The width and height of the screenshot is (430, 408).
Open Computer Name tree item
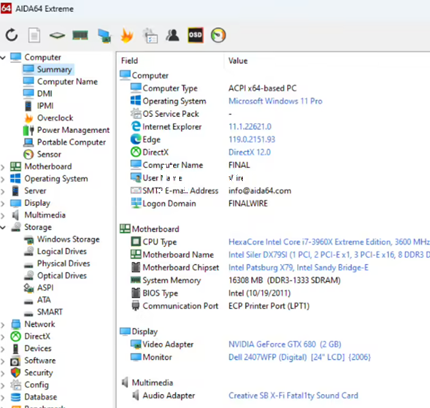pos(60,81)
